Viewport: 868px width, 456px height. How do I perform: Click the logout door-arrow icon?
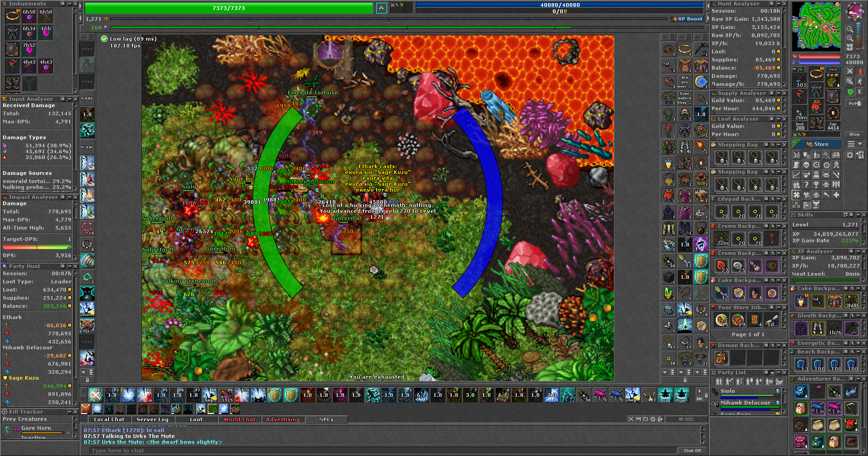pyautogui.click(x=860, y=155)
